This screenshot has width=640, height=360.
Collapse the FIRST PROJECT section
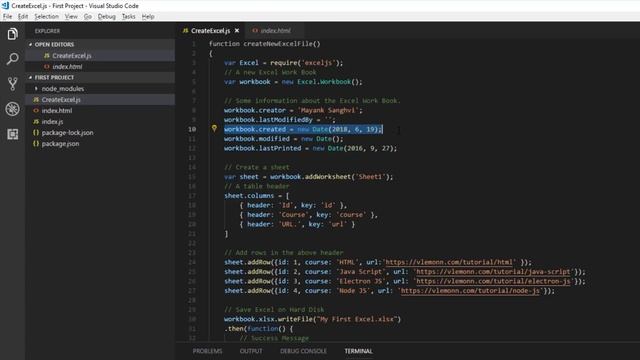point(100,78)
